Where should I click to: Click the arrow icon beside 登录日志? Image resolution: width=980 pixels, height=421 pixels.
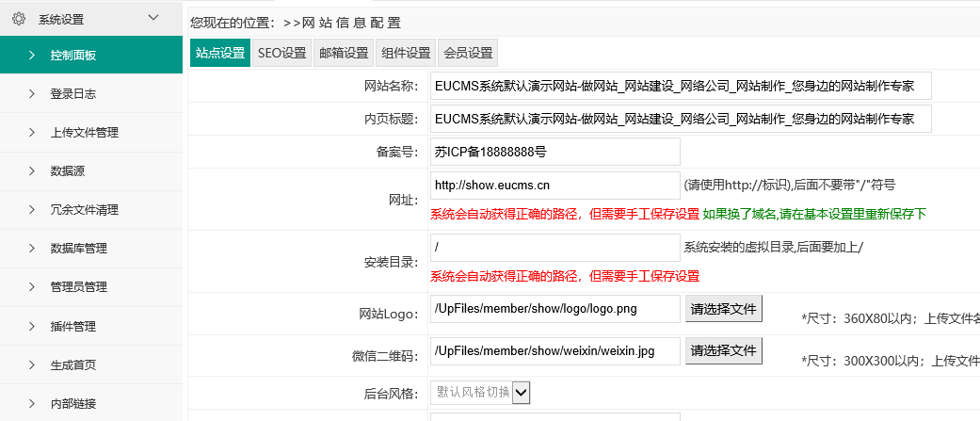click(32, 94)
